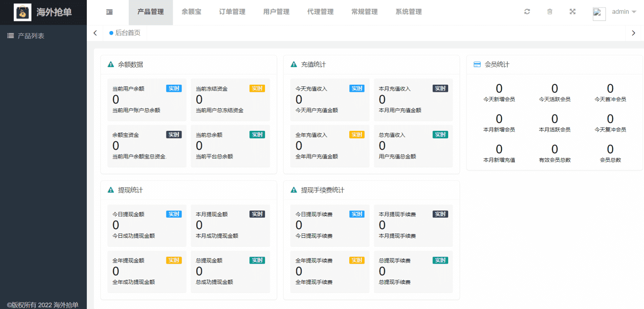Click the orange 实时 badge on 全年提现金额
This screenshot has width=644, height=309.
pos(174,260)
